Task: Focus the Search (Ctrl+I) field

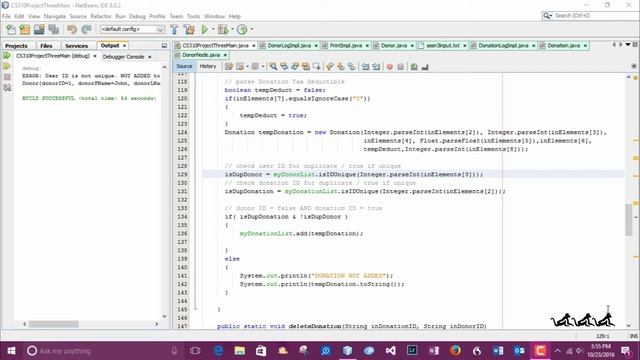Action: [x=590, y=16]
